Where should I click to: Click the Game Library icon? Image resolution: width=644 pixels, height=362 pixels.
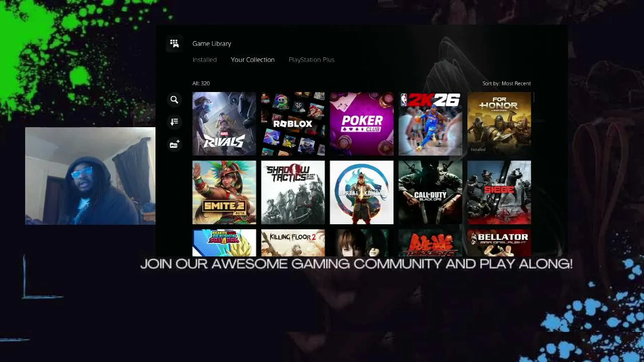click(x=174, y=44)
